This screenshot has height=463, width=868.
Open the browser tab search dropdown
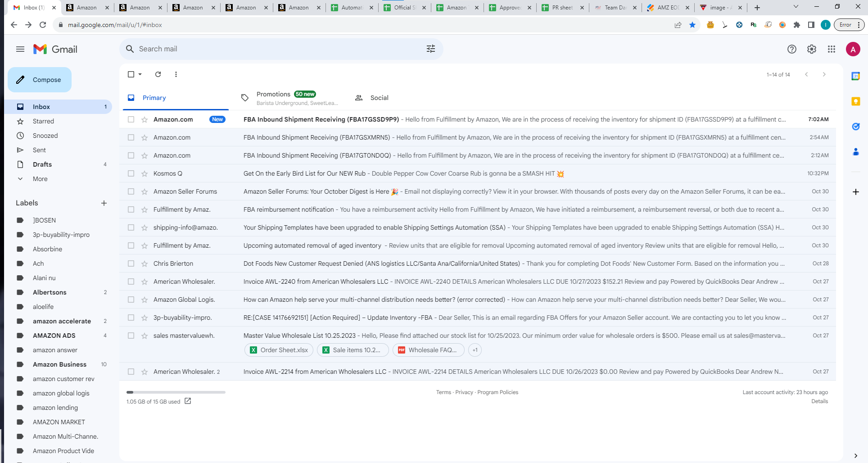click(796, 7)
